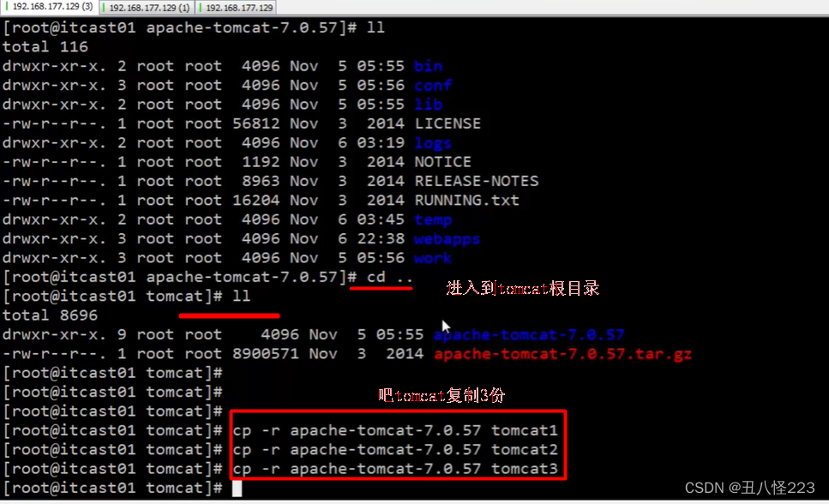The height and width of the screenshot is (504, 829).
Task: Click the 'cd ..' command text
Action: [390, 277]
